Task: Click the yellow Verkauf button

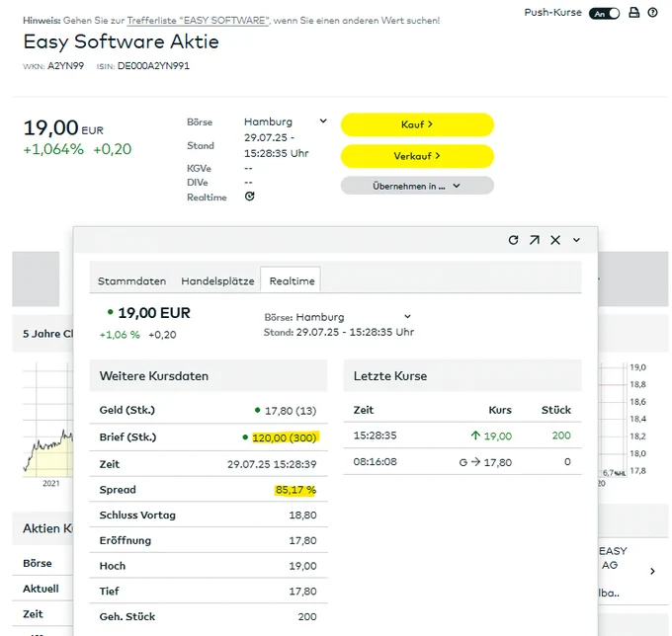Action: tap(417, 156)
